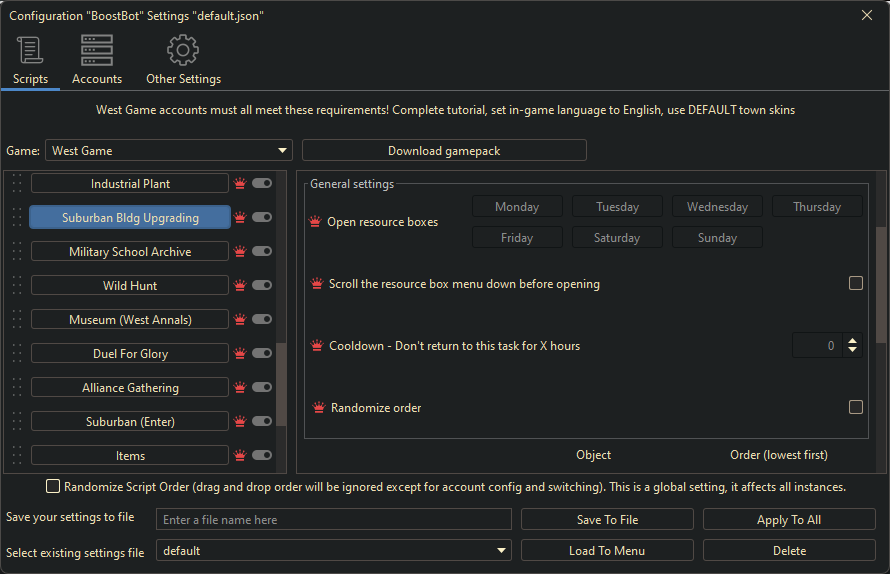The height and width of the screenshot is (574, 890).
Task: Select the Museum (West Annals) script
Action: coord(130,320)
